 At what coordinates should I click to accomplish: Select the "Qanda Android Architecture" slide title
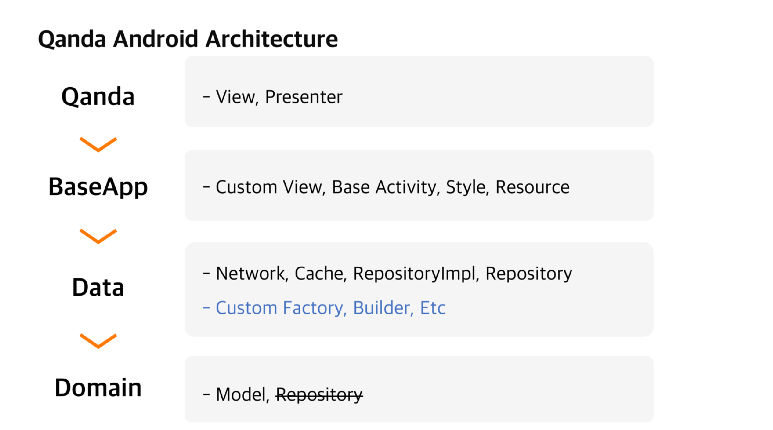click(x=188, y=39)
